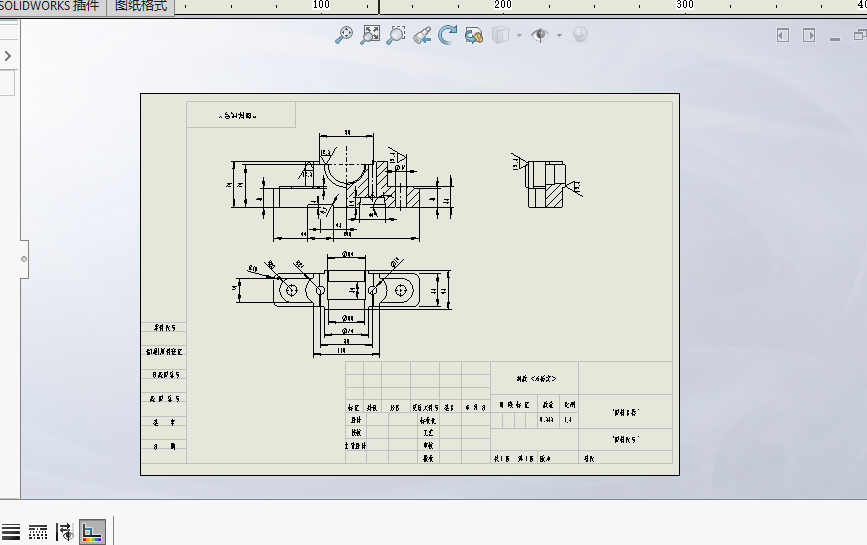Click the Line Thickness icon in bottom toolbar

pos(11,532)
